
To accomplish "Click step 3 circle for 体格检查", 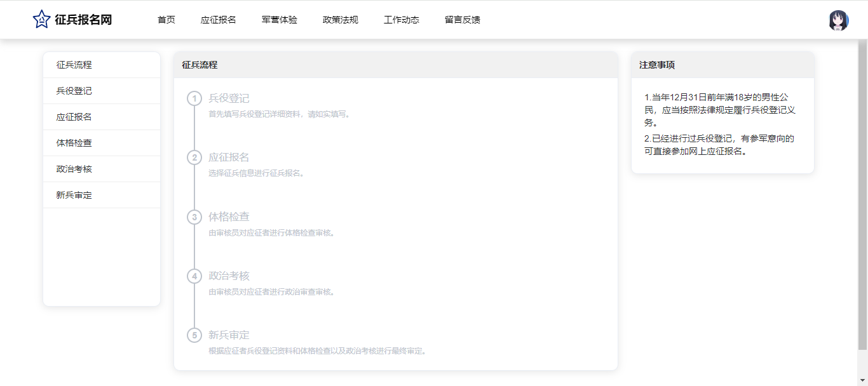I will pos(194,217).
